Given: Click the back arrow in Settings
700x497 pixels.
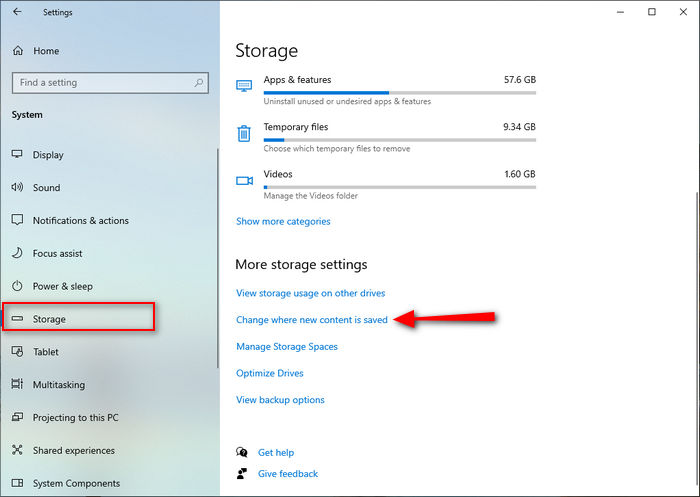Looking at the screenshot, I should [x=17, y=12].
